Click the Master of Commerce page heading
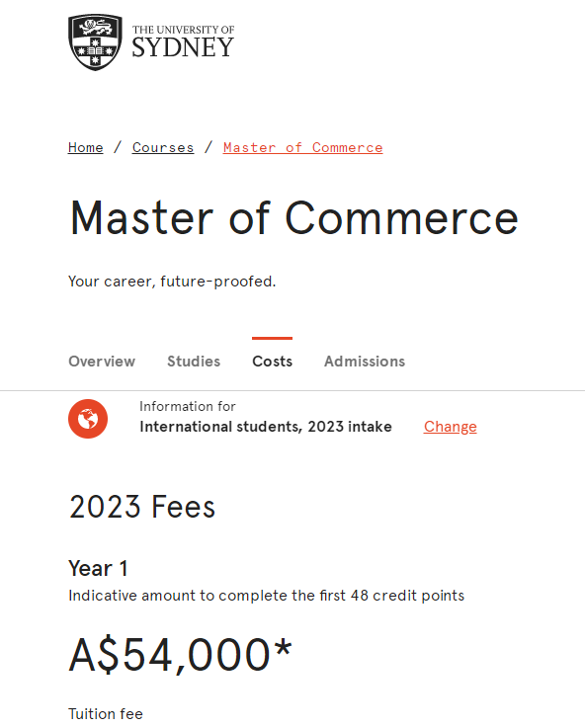The width and height of the screenshot is (585, 728). (293, 217)
